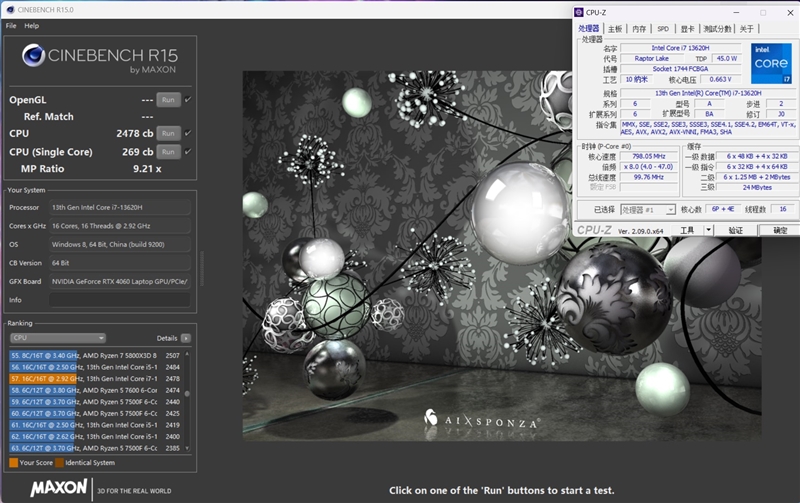Click the Socket 1744 FCBGA field
Screen dimensions: 800x503
pos(680,68)
